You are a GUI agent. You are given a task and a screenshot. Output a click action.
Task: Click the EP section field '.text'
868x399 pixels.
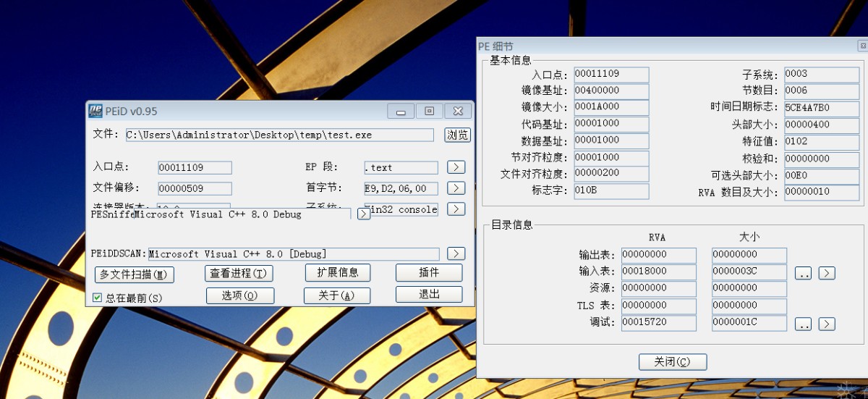401,167
